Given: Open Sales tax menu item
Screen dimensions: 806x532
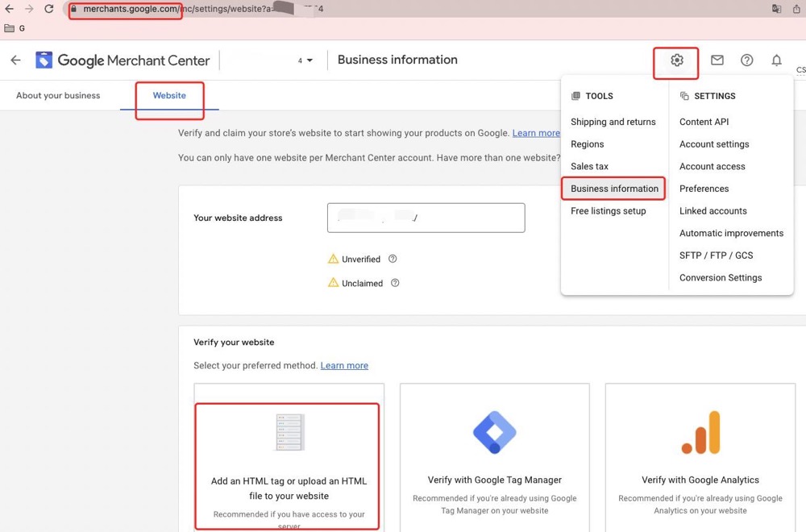Looking at the screenshot, I should pos(589,166).
